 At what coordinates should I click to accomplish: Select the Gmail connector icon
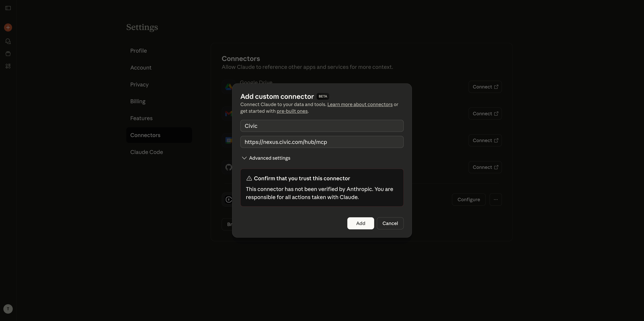tap(228, 114)
